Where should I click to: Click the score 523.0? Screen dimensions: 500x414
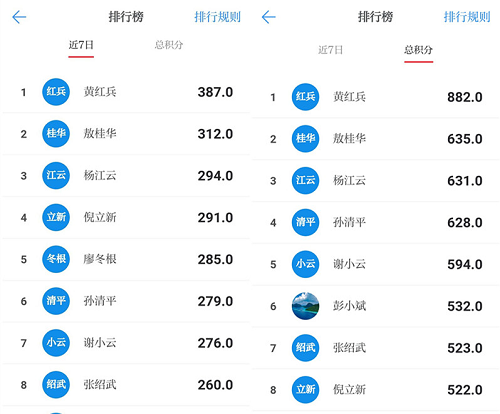(x=465, y=348)
